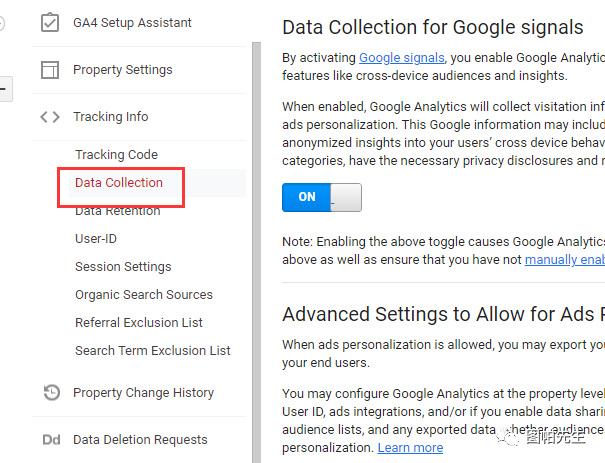Click the Tracking Info code brackets icon

point(50,117)
